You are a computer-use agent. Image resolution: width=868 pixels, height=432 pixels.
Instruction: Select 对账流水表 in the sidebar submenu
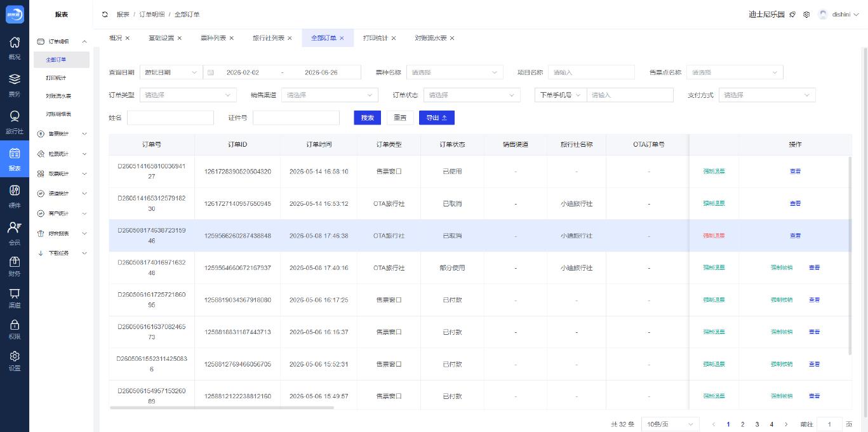pos(62,96)
